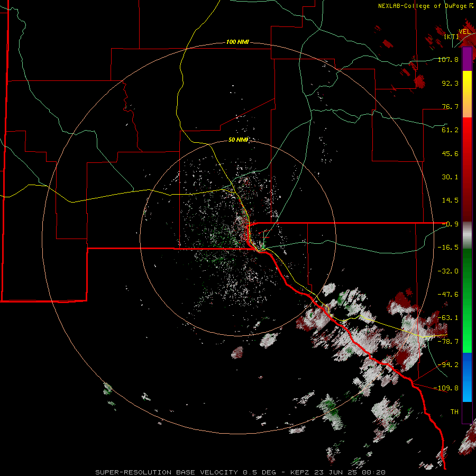Image resolution: width=476 pixels, height=476 pixels.
Task: Click the VEL legend title
Action: pos(464,32)
